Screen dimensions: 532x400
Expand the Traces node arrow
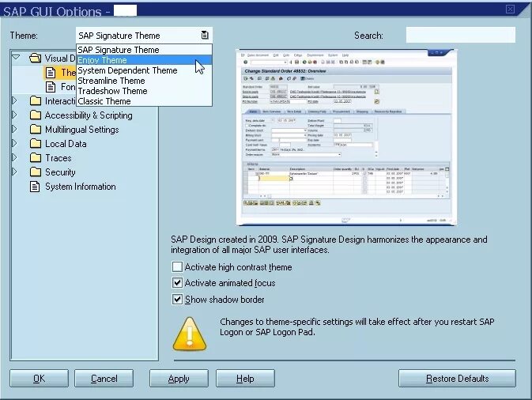tap(14, 158)
